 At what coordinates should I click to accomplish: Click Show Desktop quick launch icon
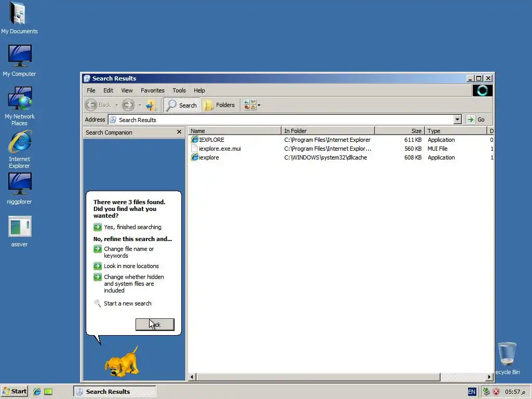pos(48,392)
